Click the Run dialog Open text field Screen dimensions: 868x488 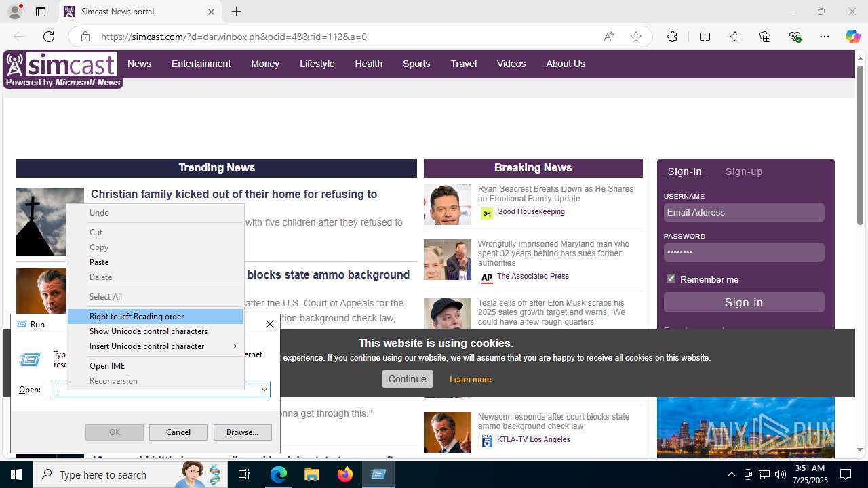coord(156,390)
